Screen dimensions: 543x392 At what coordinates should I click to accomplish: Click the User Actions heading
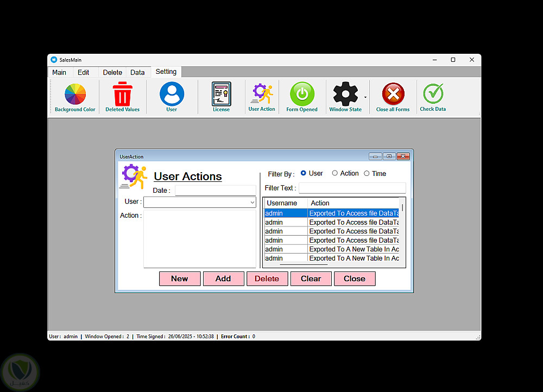point(188,176)
